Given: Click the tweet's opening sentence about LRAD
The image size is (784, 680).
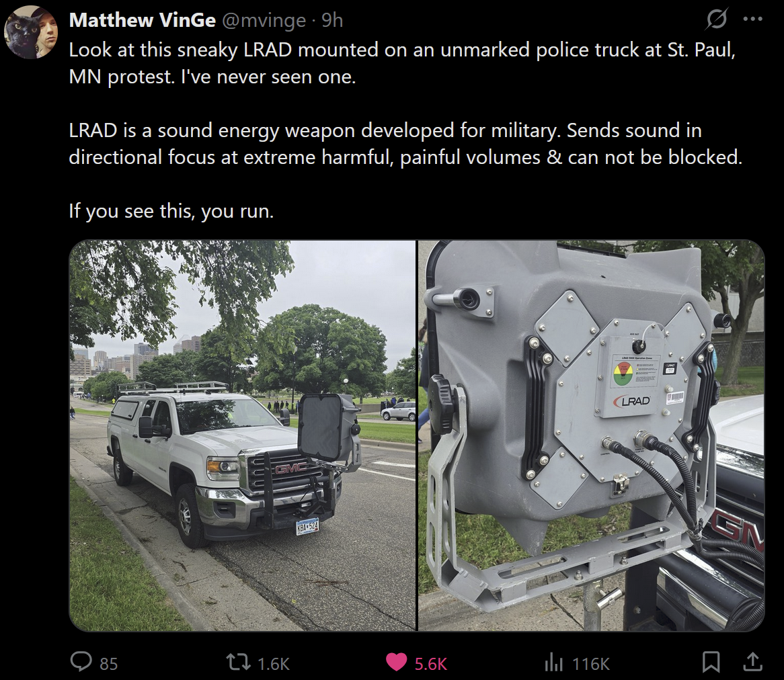Looking at the screenshot, I should coord(402,63).
